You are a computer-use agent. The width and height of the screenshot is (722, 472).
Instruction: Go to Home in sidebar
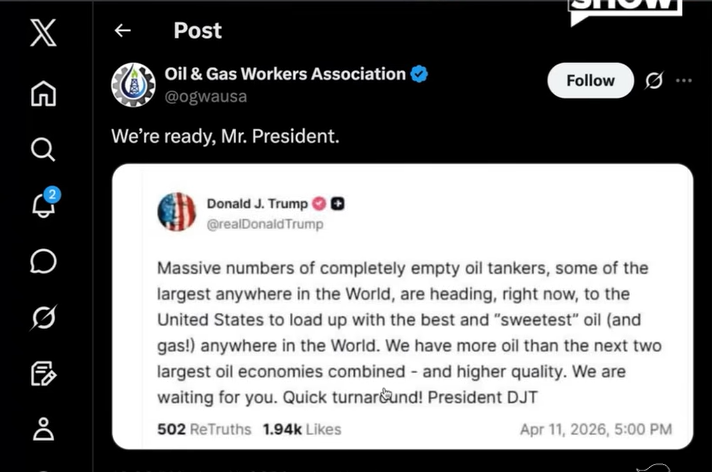43,93
